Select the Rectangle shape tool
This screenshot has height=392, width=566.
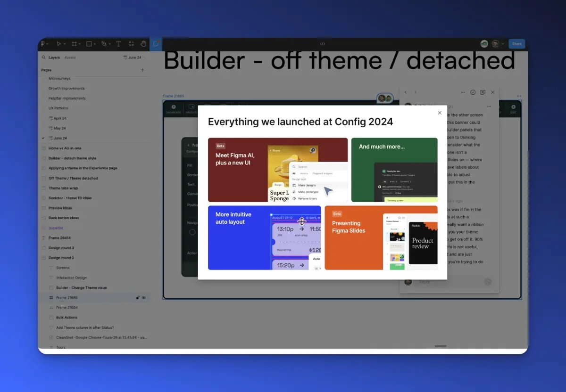click(89, 44)
